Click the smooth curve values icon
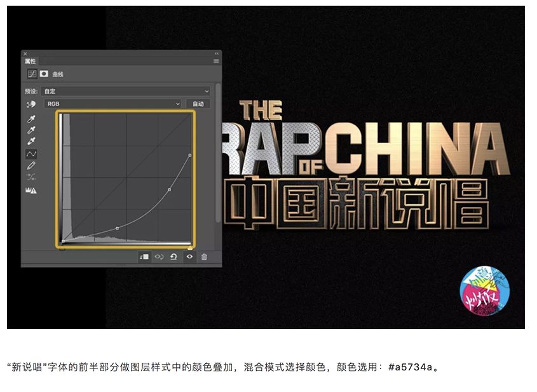This screenshot has height=392, width=537. tap(31, 177)
